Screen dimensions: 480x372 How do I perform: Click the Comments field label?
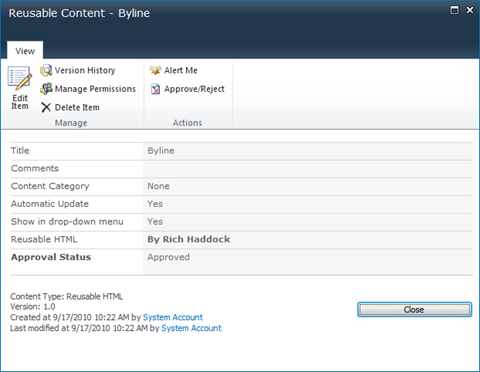pos(35,168)
